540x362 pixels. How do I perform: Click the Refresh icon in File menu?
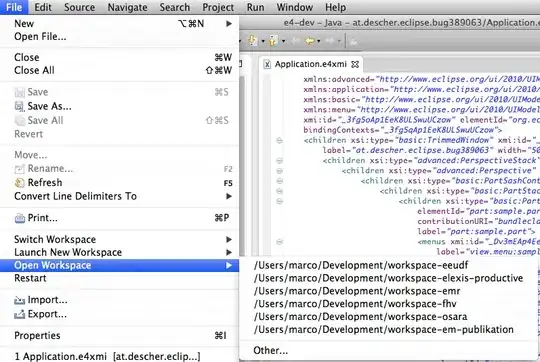point(20,183)
